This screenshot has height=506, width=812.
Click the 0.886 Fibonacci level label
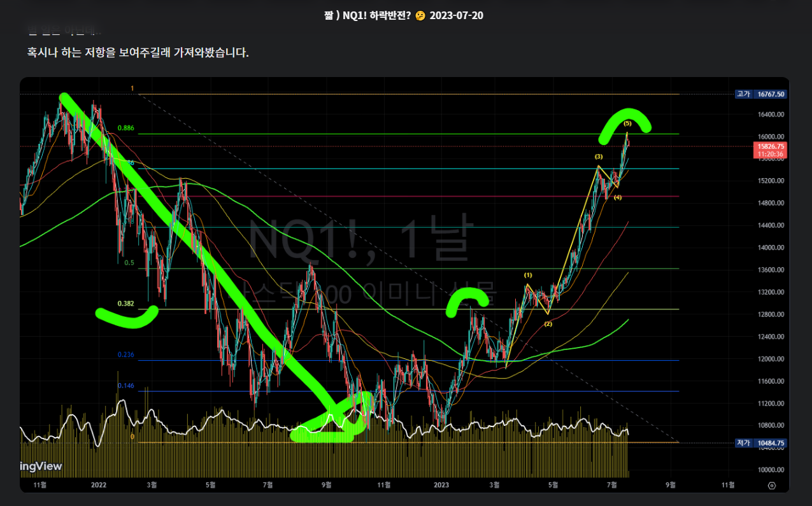126,128
